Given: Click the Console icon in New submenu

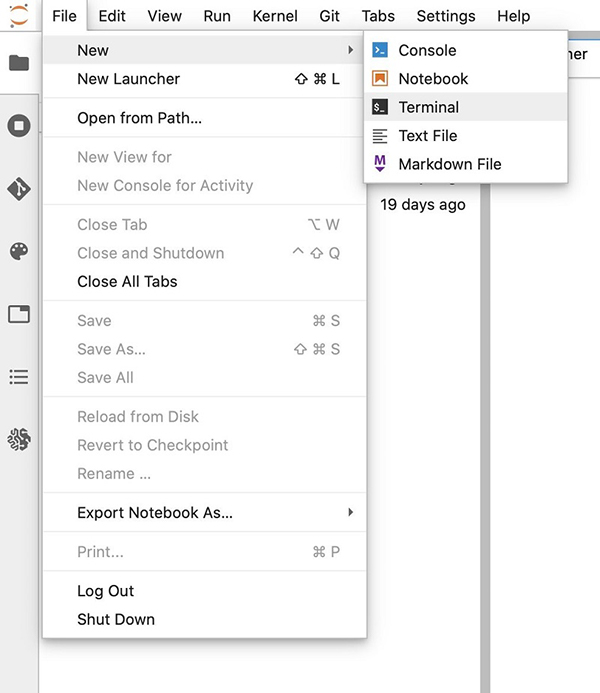Looking at the screenshot, I should 380,50.
